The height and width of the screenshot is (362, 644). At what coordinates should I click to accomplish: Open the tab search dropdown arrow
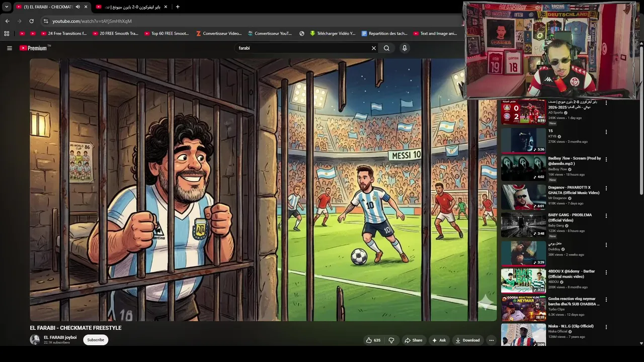pyautogui.click(x=7, y=7)
